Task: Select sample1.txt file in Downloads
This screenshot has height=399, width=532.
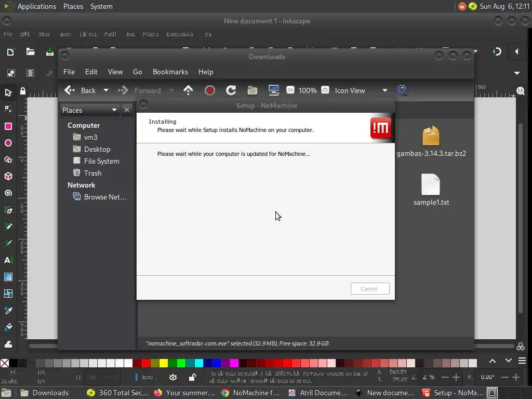Action: click(x=431, y=190)
